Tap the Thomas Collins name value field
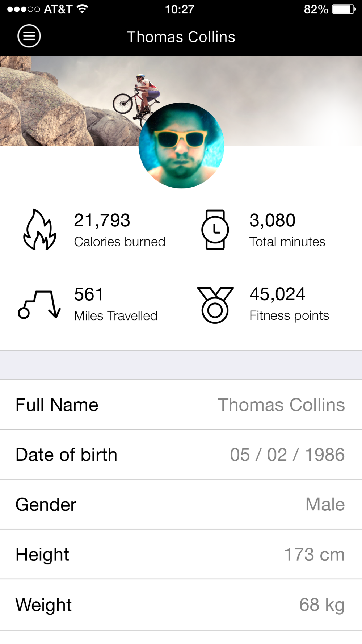Screen dimensions: 362x644 [281, 405]
